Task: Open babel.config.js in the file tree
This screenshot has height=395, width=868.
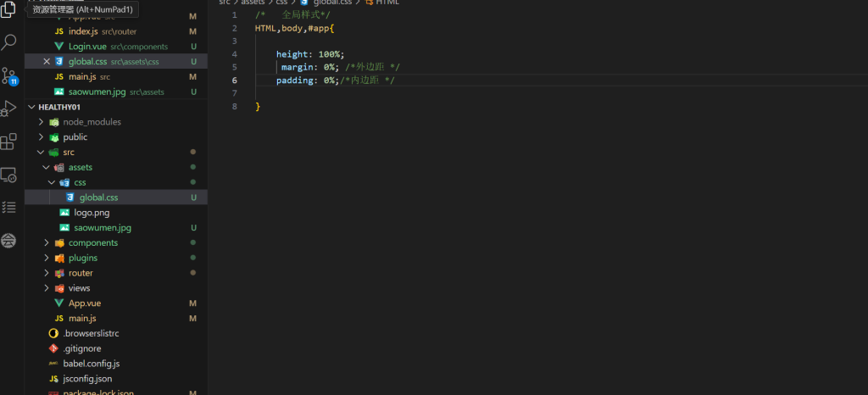Action: [x=92, y=364]
